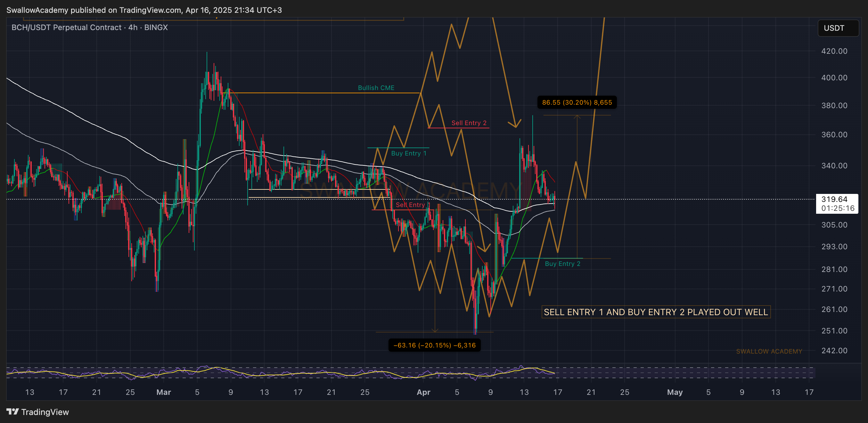Screen dimensions: 868x423
Task: Click the 340.00 price axis label
Action: [x=834, y=165]
